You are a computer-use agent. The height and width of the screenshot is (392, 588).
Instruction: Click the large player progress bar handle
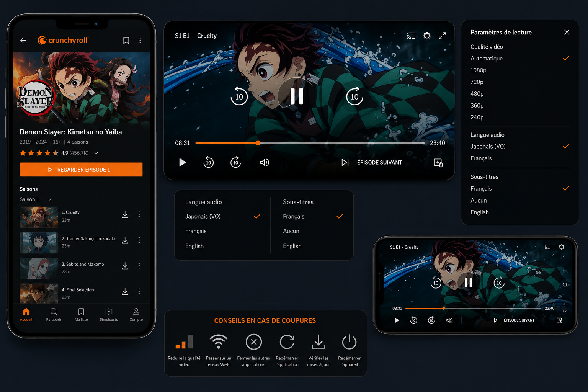pos(258,143)
